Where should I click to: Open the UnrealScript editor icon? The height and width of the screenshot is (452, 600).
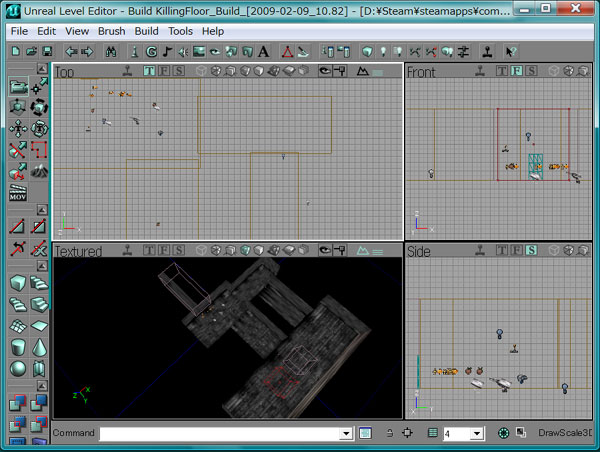[x=303, y=51]
